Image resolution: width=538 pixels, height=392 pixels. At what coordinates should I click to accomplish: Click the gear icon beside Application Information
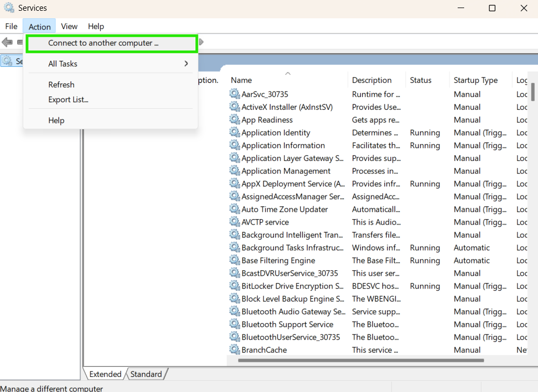[x=234, y=145]
